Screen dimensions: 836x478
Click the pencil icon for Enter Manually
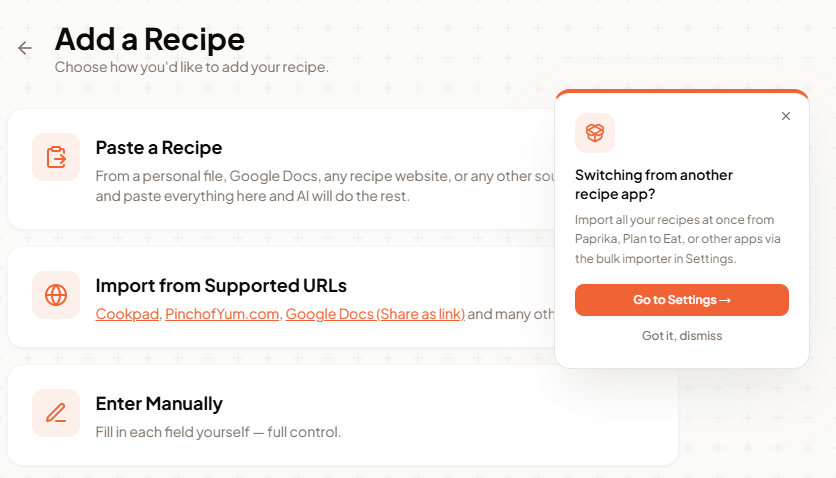point(56,413)
